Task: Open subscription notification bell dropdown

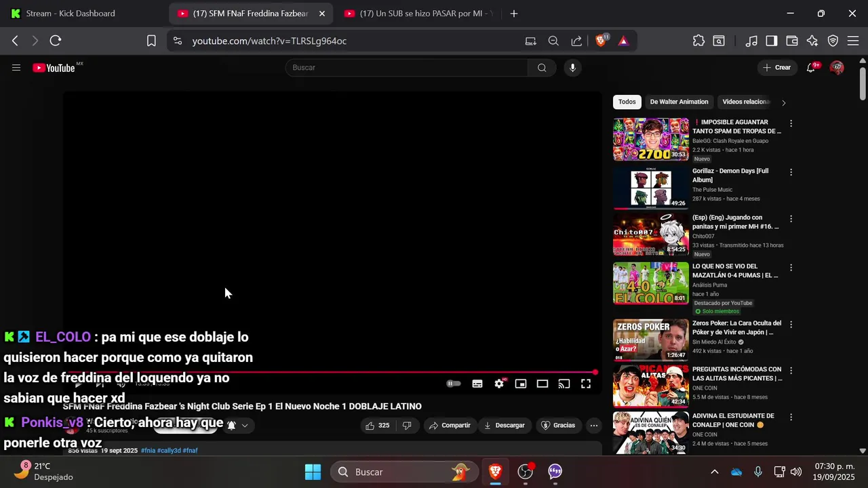Action: point(237,426)
